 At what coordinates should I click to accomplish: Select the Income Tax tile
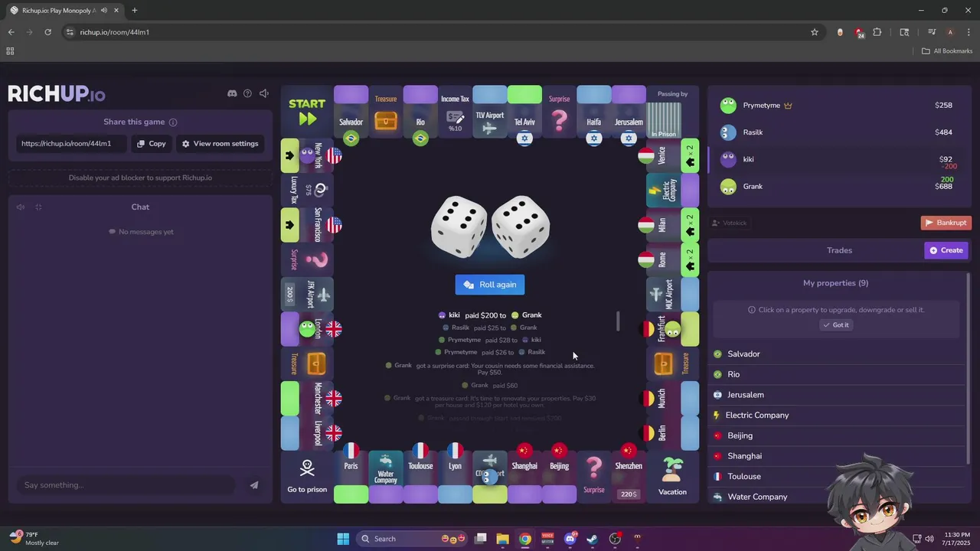click(x=455, y=112)
